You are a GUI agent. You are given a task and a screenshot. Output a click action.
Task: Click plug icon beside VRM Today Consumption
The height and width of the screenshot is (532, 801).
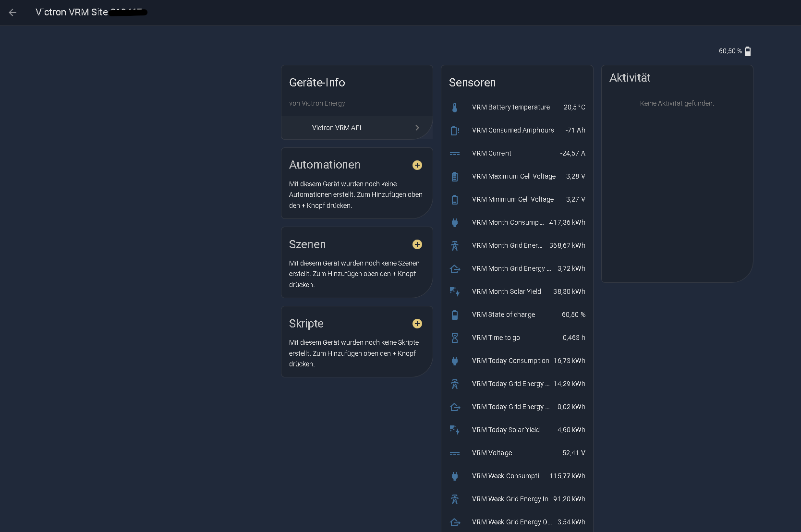click(454, 361)
